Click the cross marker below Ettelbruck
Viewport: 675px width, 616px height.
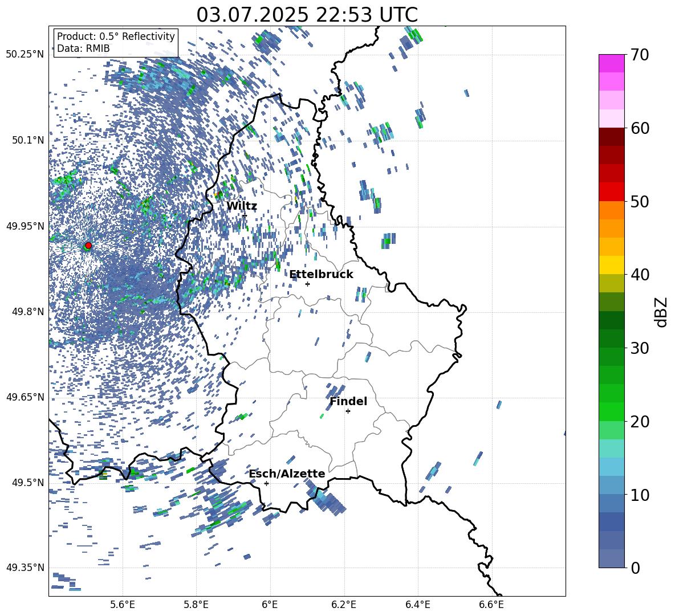(307, 284)
